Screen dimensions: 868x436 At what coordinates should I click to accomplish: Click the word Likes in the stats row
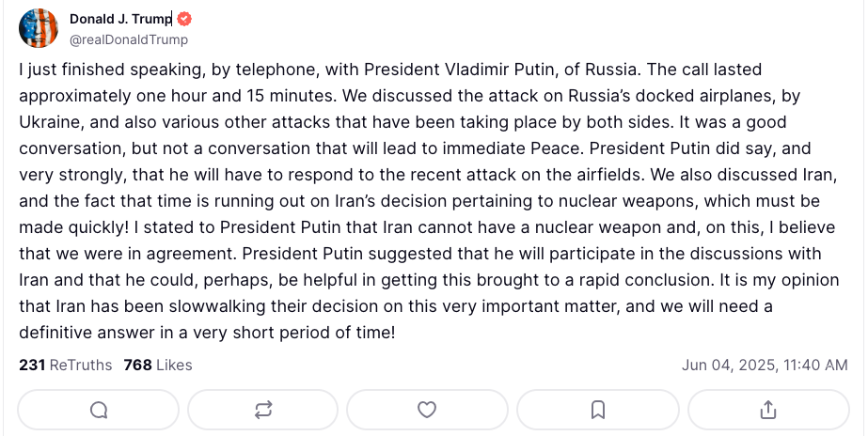(x=174, y=366)
